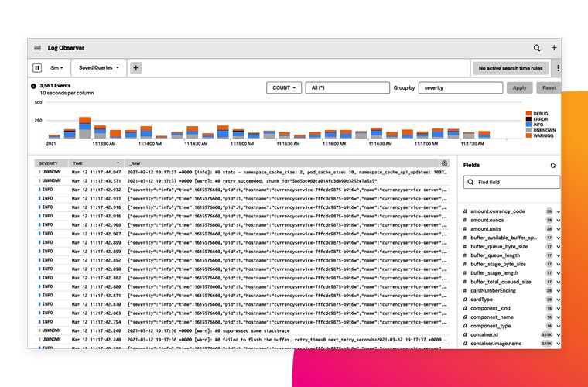Screen dimensions: 588x387
Task: Click the Find field search box
Action: 511,182
